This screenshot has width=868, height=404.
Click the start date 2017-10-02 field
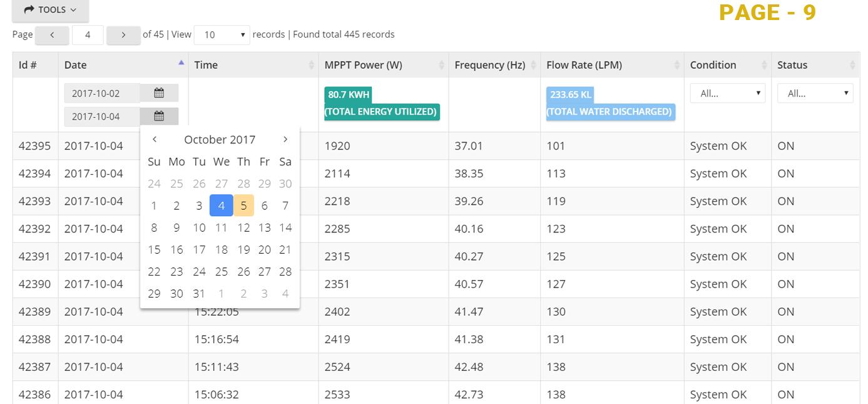coord(101,93)
